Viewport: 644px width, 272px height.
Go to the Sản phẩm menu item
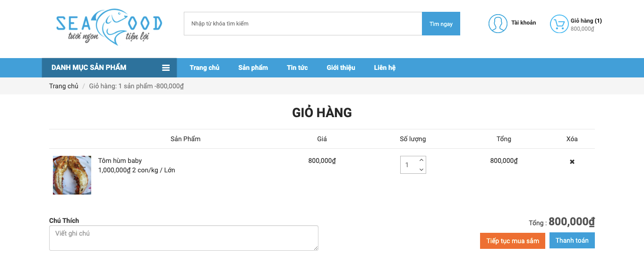253,68
